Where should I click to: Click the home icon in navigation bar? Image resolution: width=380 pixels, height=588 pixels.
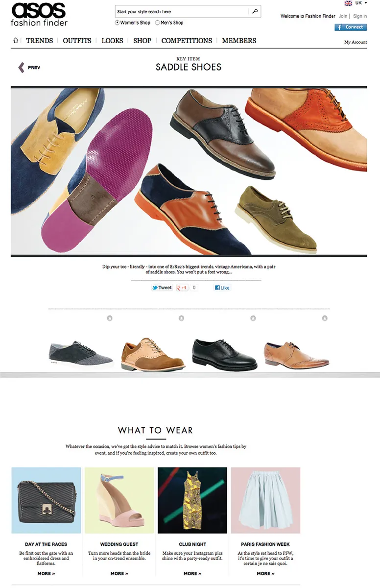(x=16, y=41)
